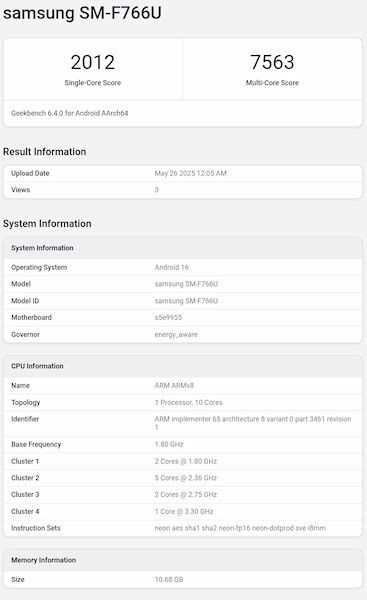The height and width of the screenshot is (600, 367).
Task: Click the 'Memory Information' table header
Action: click(x=43, y=560)
